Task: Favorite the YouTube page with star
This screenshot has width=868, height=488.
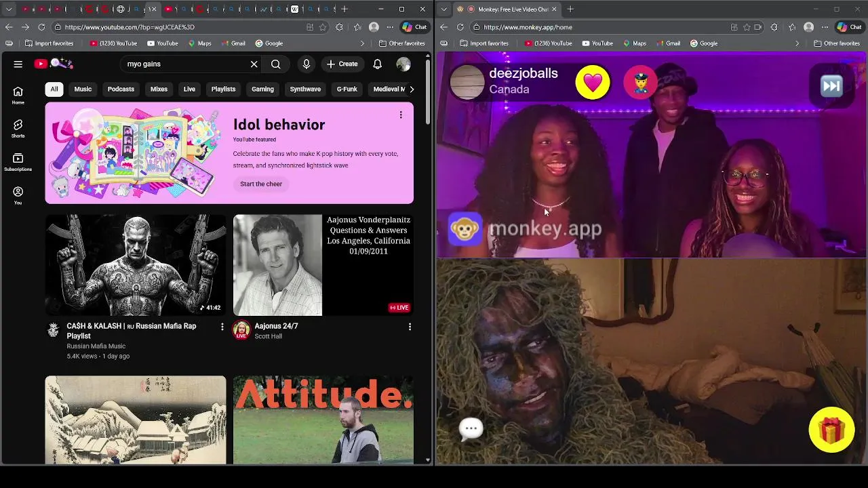Action: pyautogui.click(x=323, y=27)
